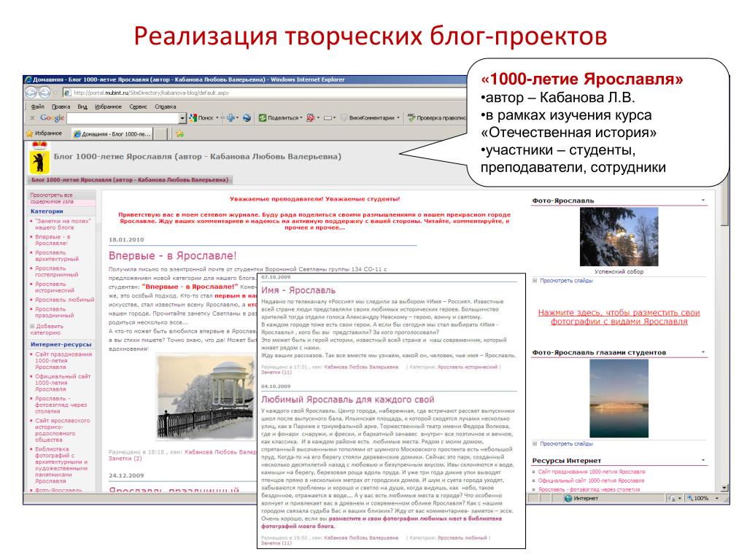The height and width of the screenshot is (560, 747).
Task: Click the Google toolbar search input field
Action: pyautogui.click(x=123, y=117)
